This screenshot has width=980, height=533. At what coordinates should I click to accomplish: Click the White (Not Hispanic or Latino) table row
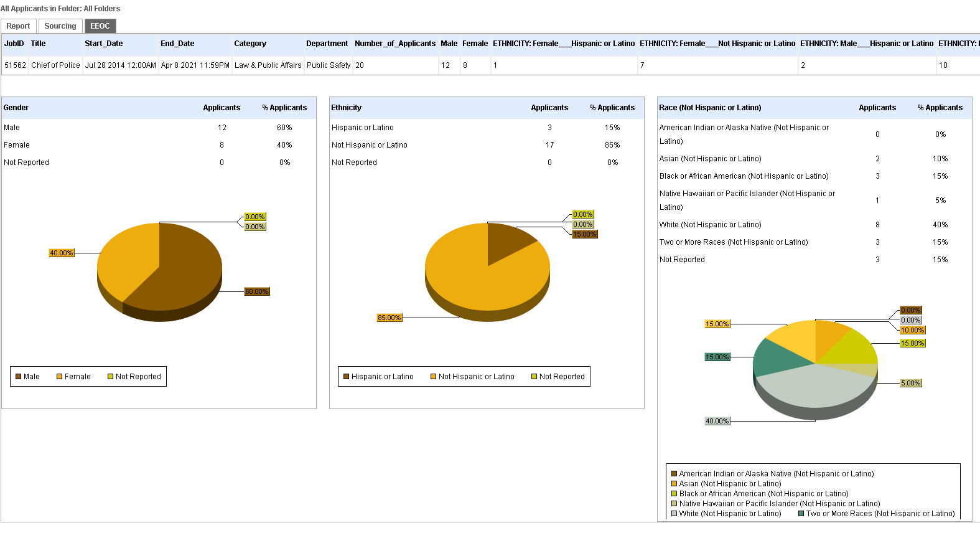[x=814, y=225]
